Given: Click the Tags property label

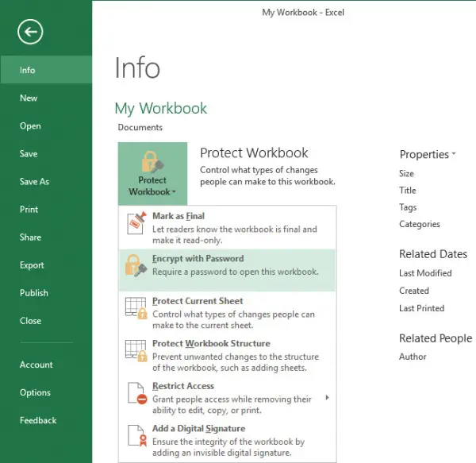Looking at the screenshot, I should point(408,207).
